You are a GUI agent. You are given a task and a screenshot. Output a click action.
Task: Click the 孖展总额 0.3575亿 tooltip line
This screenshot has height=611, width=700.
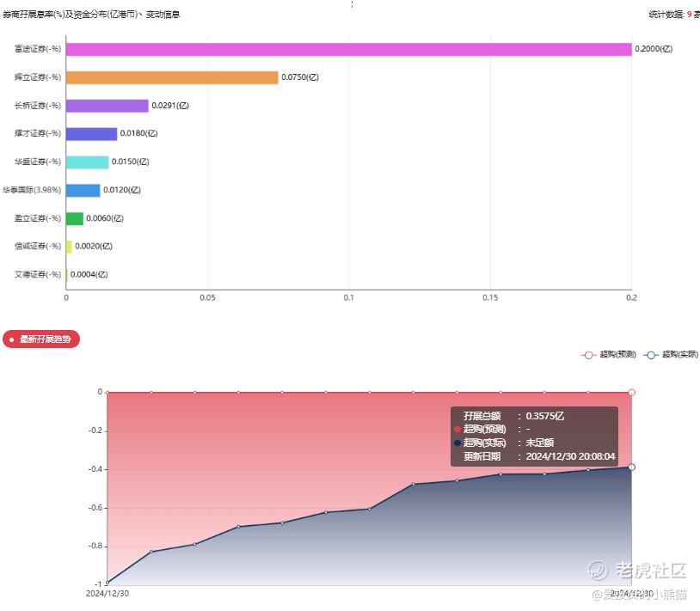[513, 416]
